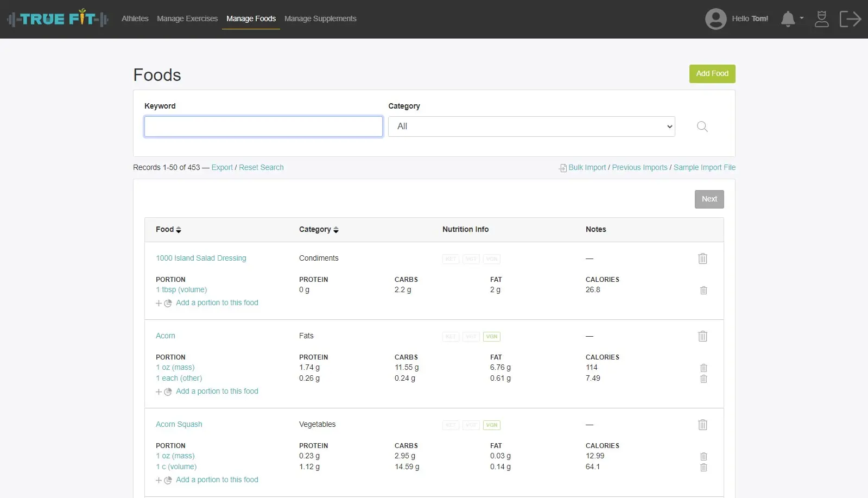The image size is (868, 498).
Task: Open Bulk Import link
Action: click(x=587, y=168)
